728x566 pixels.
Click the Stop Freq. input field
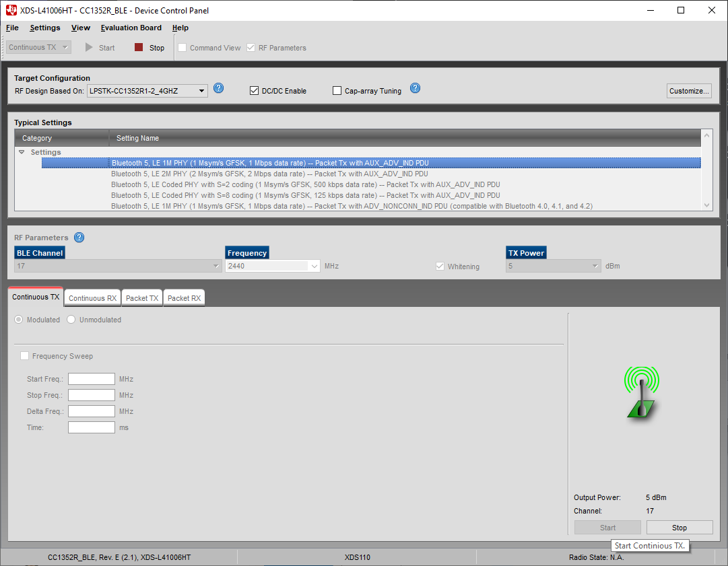[92, 395]
